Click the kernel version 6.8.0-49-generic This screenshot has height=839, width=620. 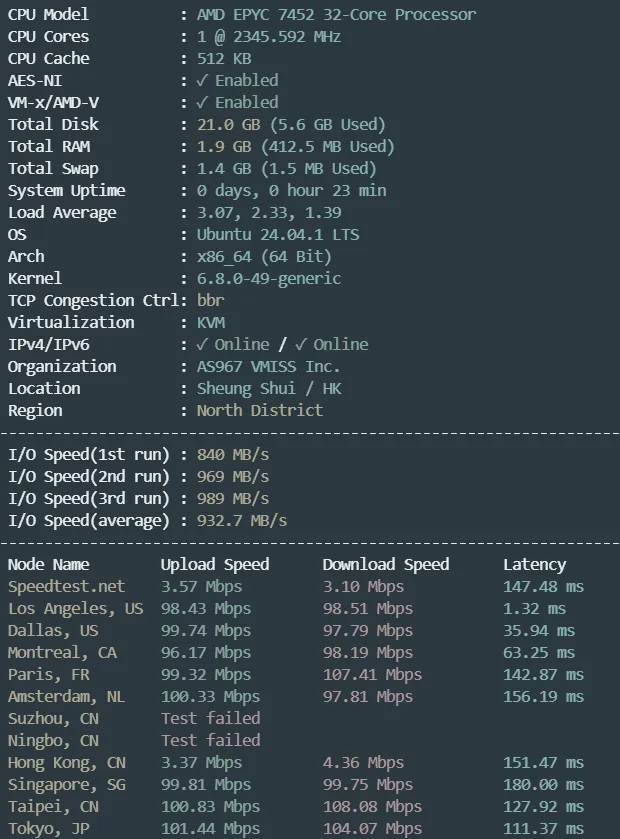point(269,279)
